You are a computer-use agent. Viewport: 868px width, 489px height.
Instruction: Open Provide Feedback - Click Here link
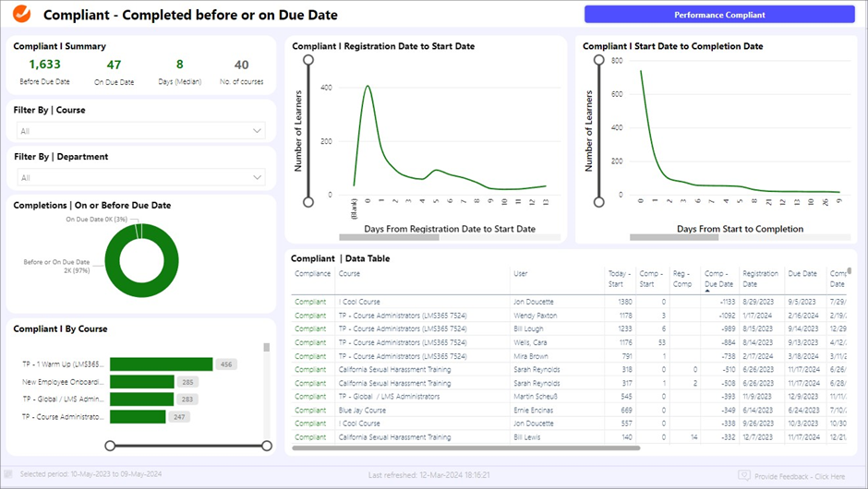(800, 476)
